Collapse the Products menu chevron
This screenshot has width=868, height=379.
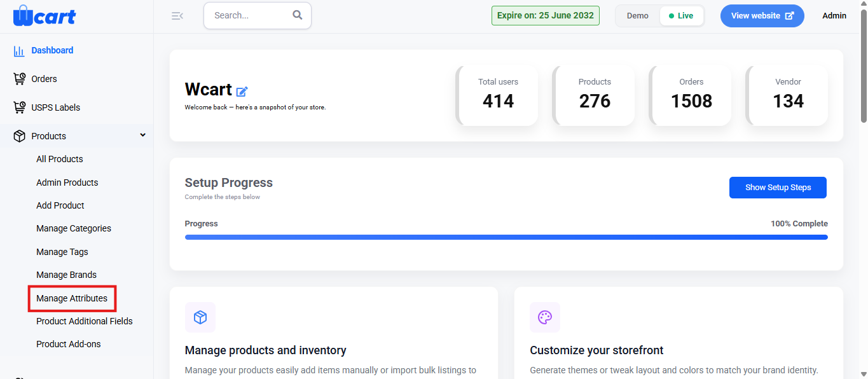(143, 135)
